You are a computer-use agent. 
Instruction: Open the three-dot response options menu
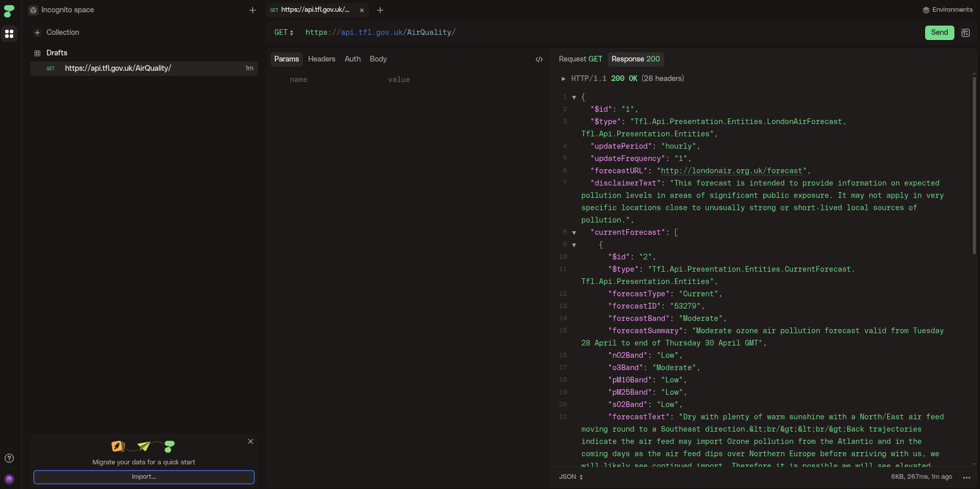coord(966,477)
